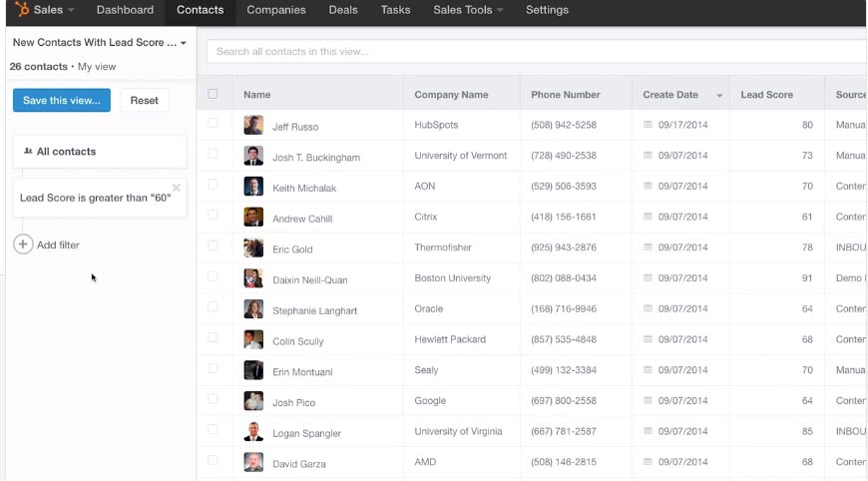This screenshot has height=481, width=868.
Task: Open the Deals tab
Action: (342, 9)
